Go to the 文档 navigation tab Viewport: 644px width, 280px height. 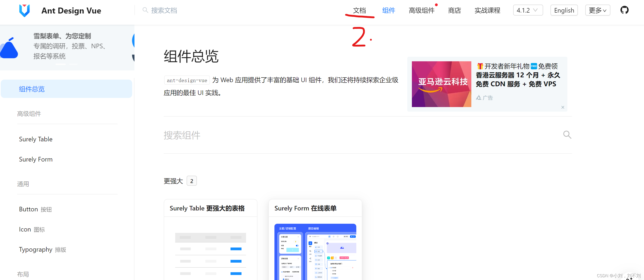(359, 10)
